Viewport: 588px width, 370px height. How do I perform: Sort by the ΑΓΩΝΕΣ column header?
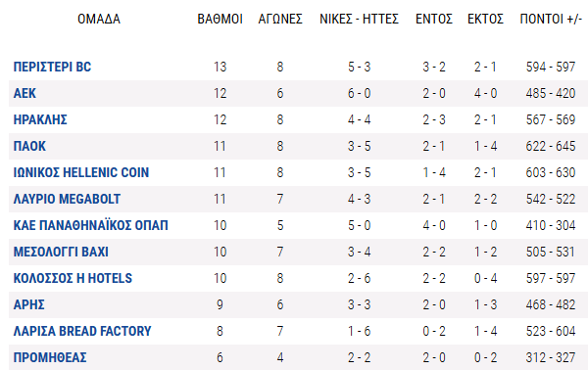[280, 19]
